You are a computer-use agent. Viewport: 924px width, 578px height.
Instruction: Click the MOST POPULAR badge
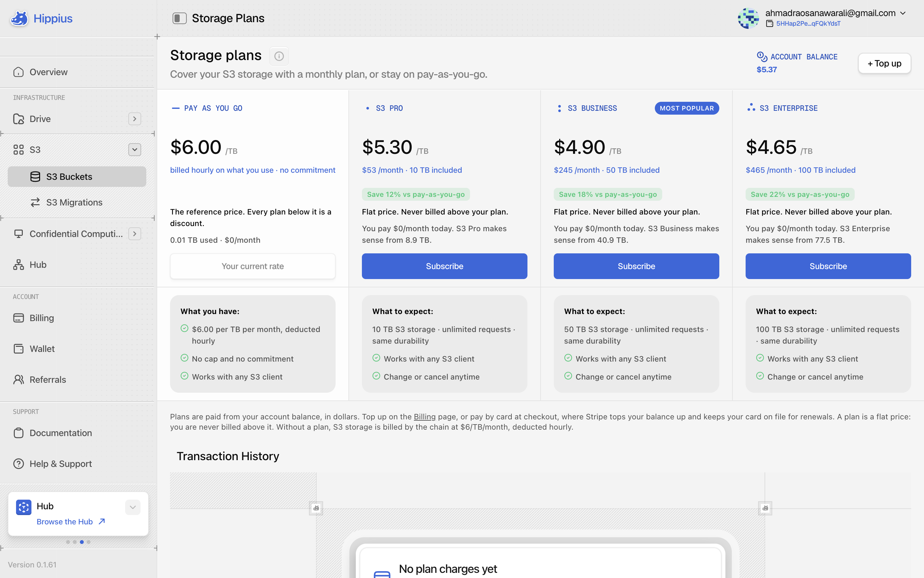(687, 108)
